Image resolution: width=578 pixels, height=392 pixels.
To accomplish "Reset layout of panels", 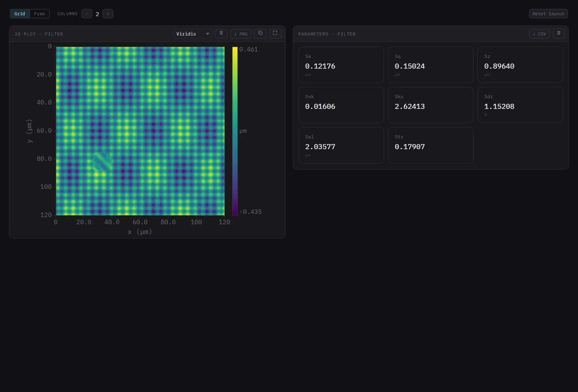I will point(548,14).
